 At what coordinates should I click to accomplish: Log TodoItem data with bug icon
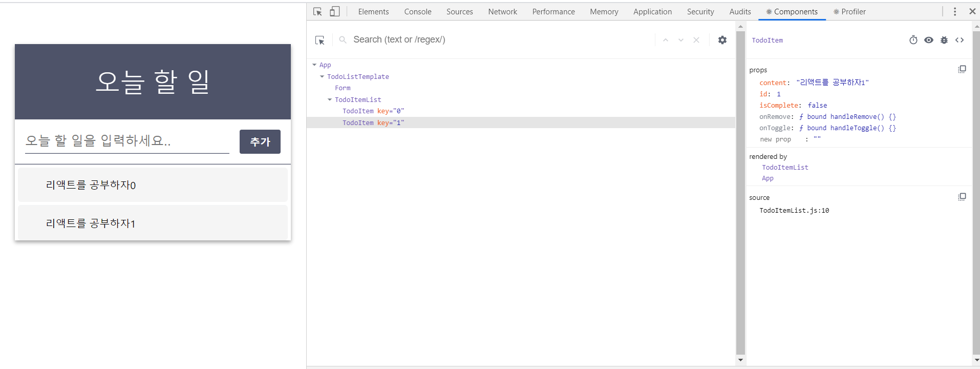(x=944, y=40)
